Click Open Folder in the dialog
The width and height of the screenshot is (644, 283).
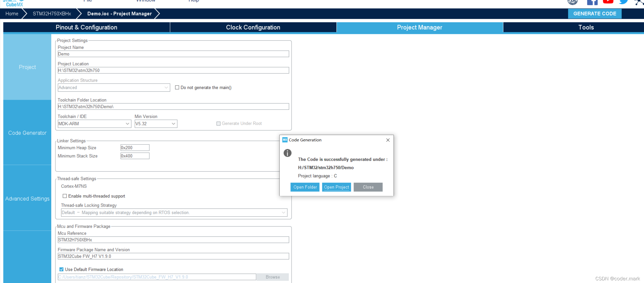point(305,187)
